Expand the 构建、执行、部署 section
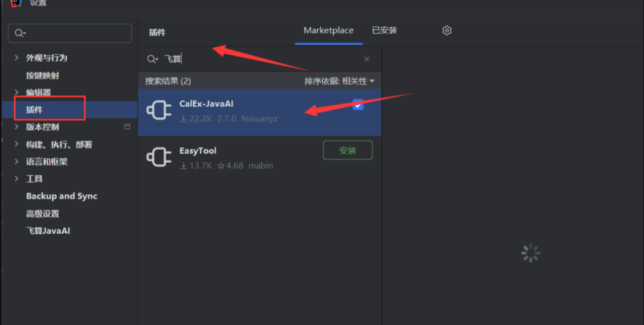This screenshot has height=325, width=644. coord(17,144)
